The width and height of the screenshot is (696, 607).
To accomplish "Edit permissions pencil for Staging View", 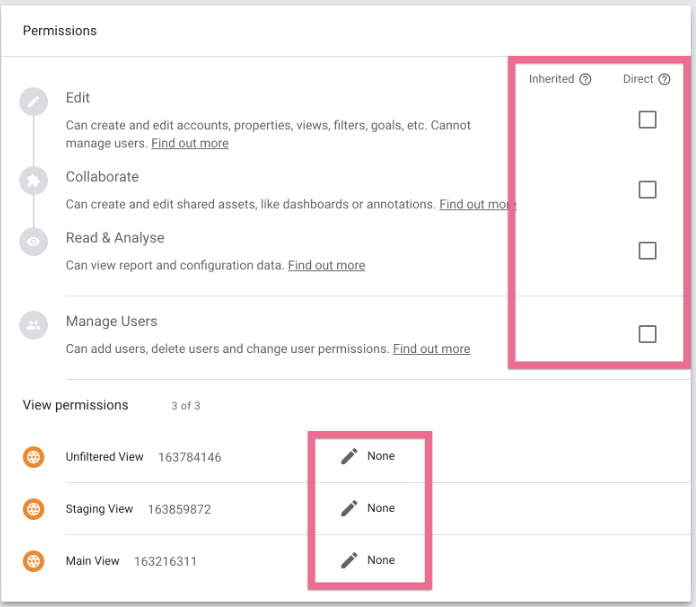I will 349,508.
